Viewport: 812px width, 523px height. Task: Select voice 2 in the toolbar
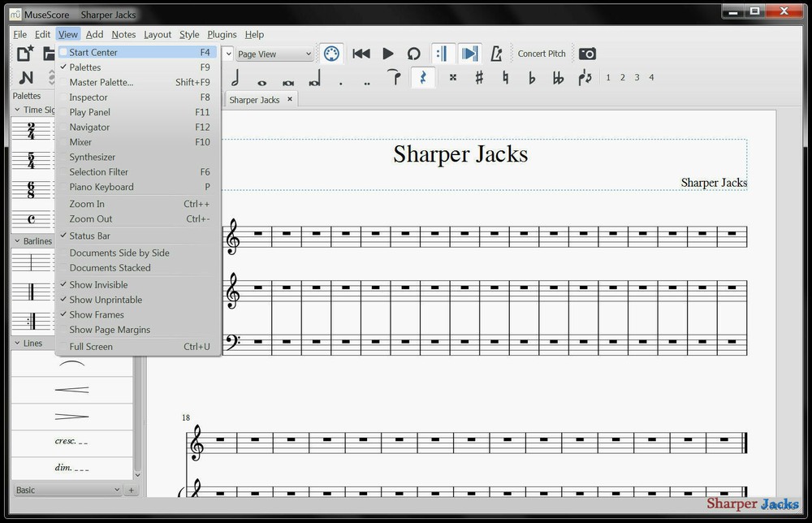(624, 77)
